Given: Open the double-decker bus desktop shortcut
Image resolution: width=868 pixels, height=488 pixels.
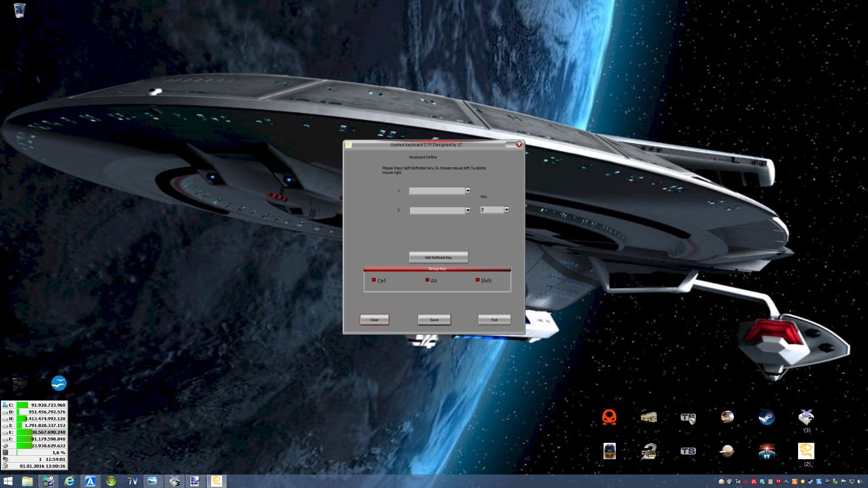Looking at the screenshot, I should 648,417.
